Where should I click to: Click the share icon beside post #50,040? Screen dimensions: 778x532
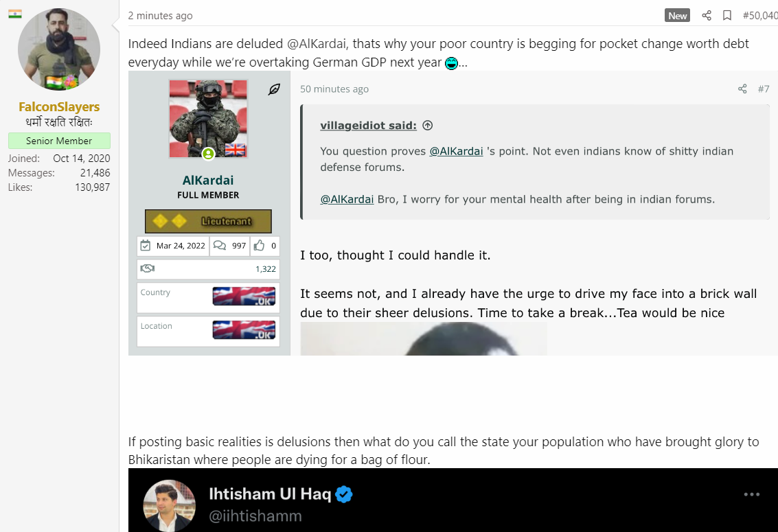[x=707, y=15]
